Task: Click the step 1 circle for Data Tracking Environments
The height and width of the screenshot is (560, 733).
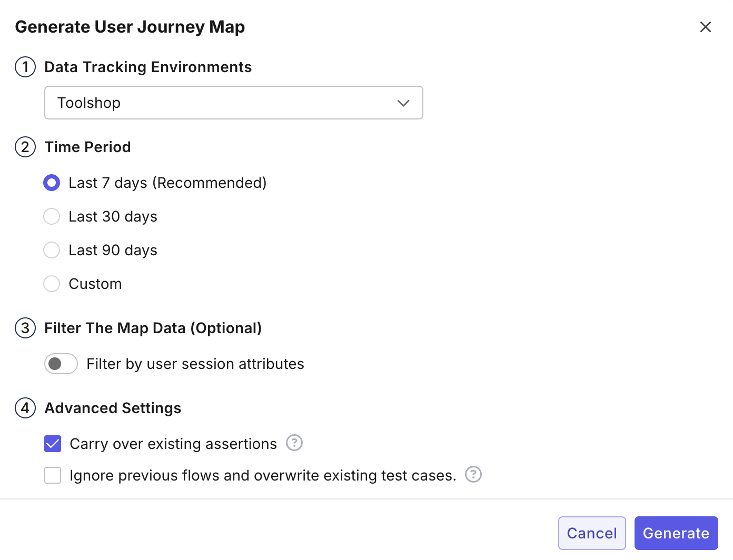Action: pos(25,67)
